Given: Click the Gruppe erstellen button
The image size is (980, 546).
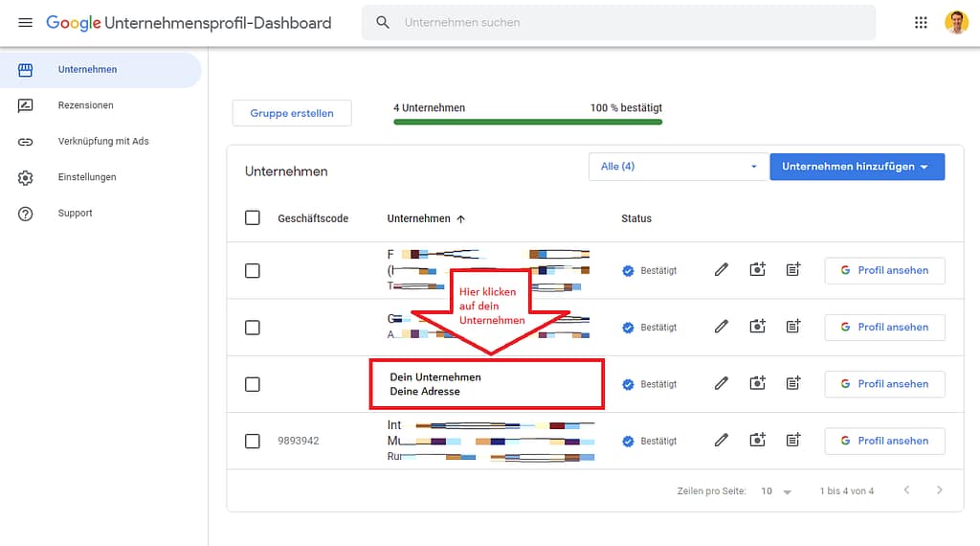Looking at the screenshot, I should coord(292,113).
